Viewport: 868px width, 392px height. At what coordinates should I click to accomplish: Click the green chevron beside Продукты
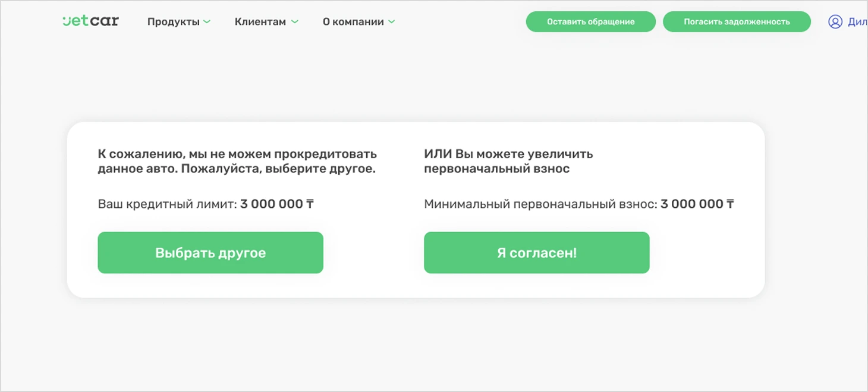(x=207, y=21)
